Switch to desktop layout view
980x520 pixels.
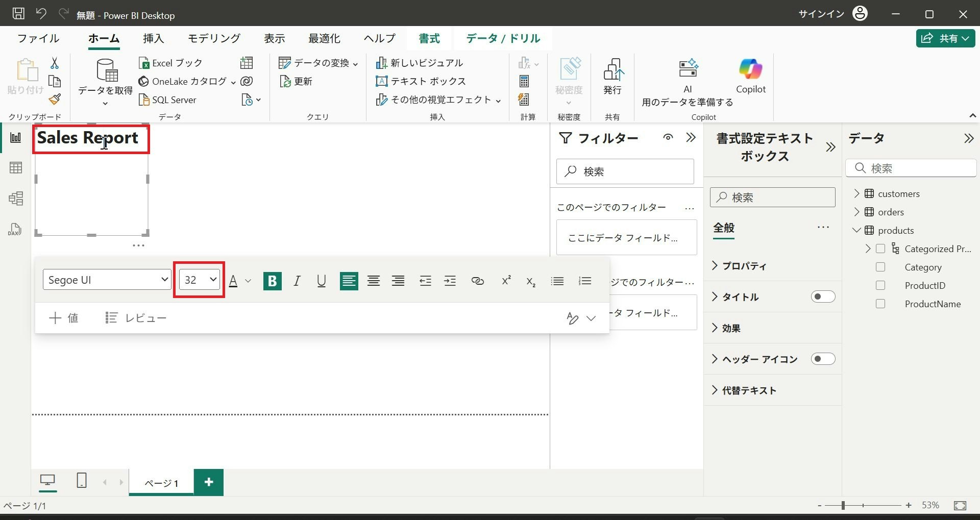pyautogui.click(x=47, y=481)
